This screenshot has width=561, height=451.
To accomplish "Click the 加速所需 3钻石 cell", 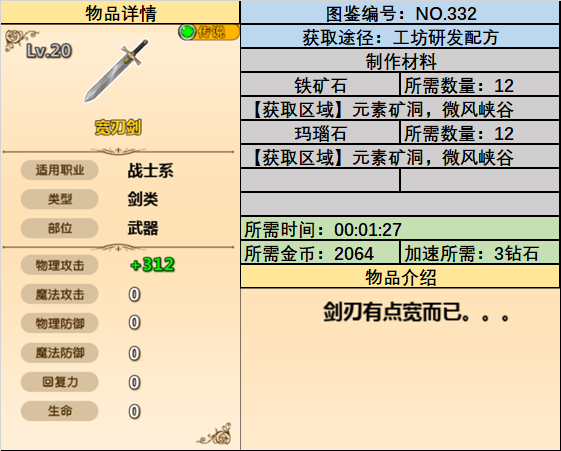I will coord(480,252).
